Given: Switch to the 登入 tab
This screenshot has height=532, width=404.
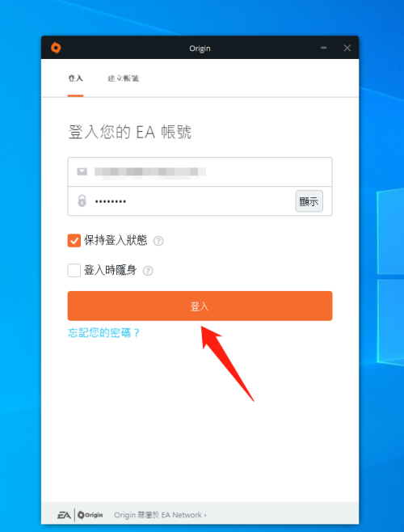Looking at the screenshot, I should click(x=75, y=78).
